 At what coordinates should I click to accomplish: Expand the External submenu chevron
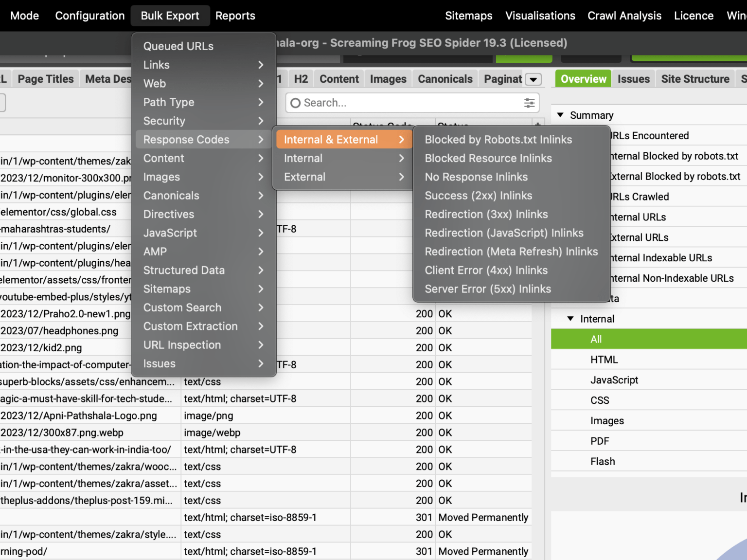[x=401, y=177]
